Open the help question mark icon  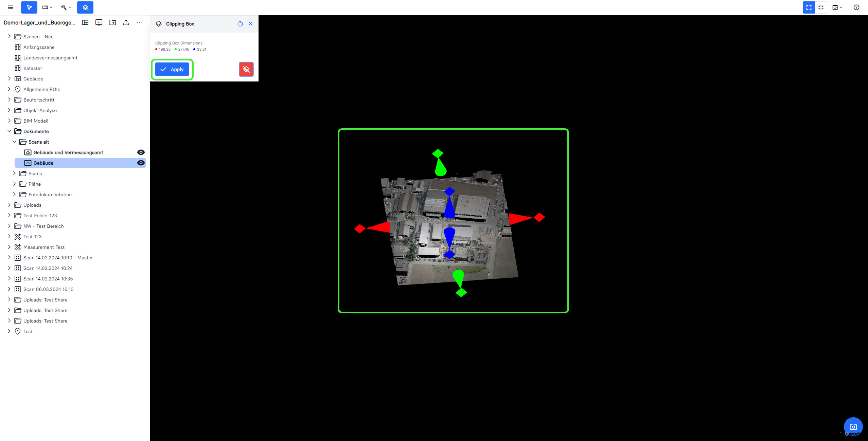[x=856, y=7]
